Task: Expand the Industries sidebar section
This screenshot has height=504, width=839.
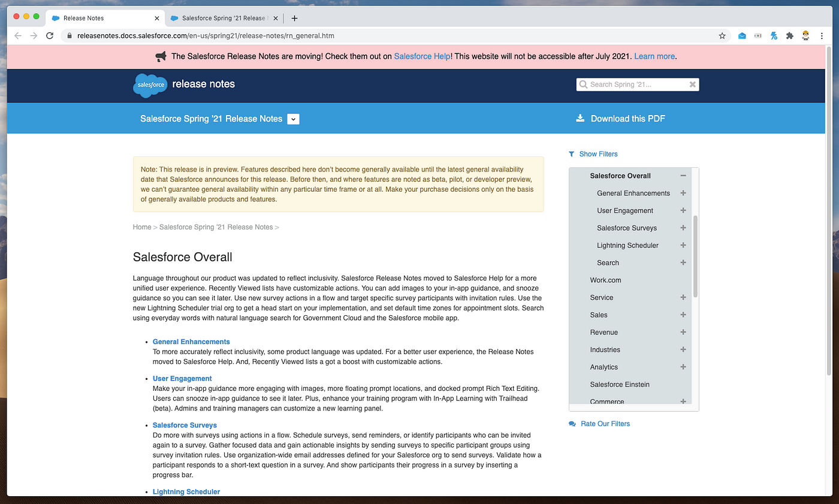Action: pos(683,349)
